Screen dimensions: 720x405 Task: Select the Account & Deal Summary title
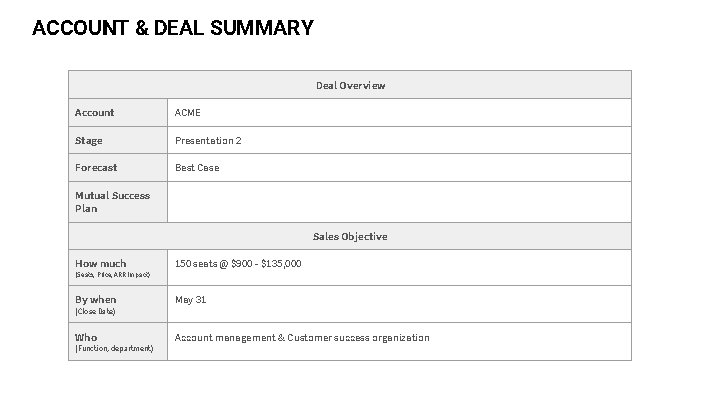(173, 28)
